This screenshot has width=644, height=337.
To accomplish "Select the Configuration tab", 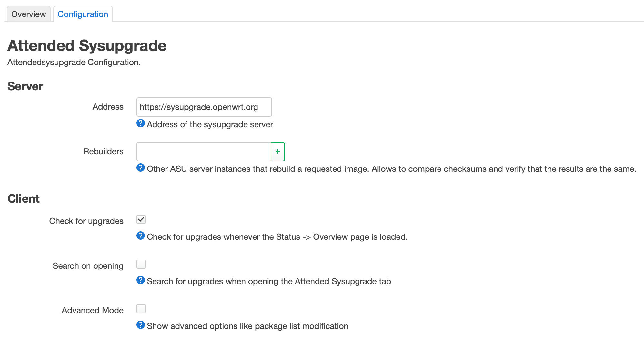I will 83,14.
